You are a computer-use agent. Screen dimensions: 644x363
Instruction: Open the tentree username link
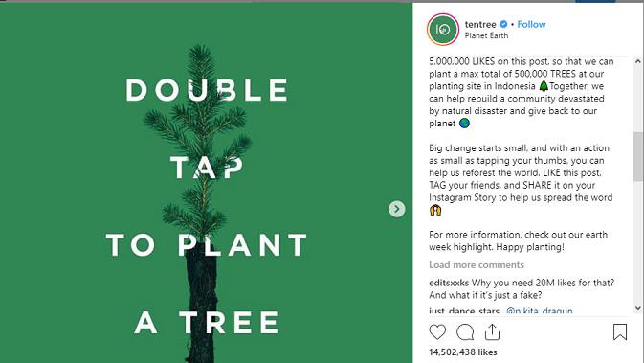(x=480, y=24)
